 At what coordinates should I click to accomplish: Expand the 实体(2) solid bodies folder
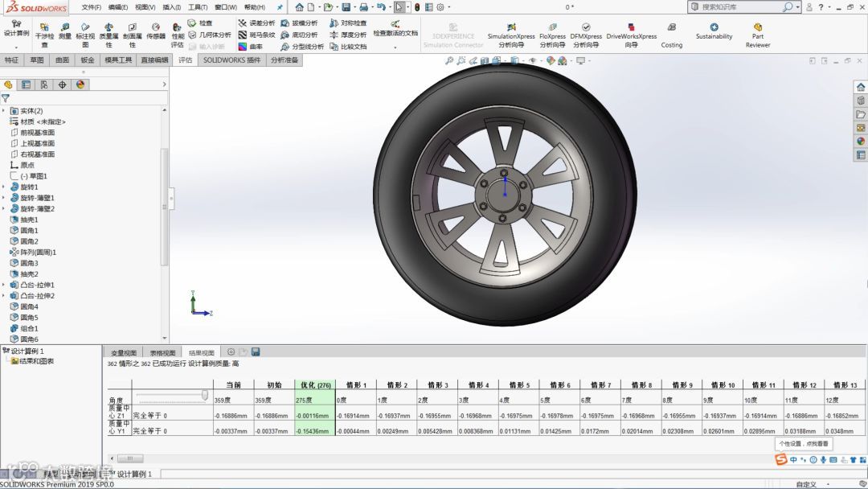(4, 111)
